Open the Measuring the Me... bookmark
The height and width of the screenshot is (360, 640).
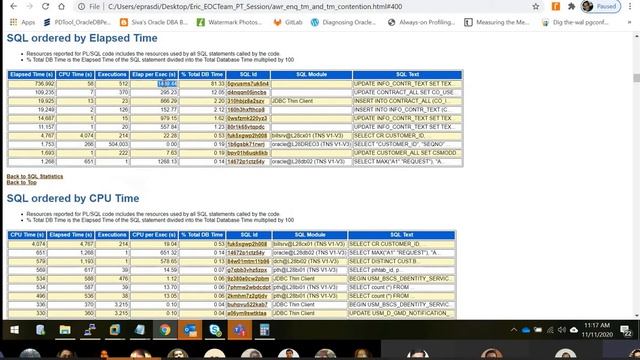pyautogui.click(x=496, y=22)
